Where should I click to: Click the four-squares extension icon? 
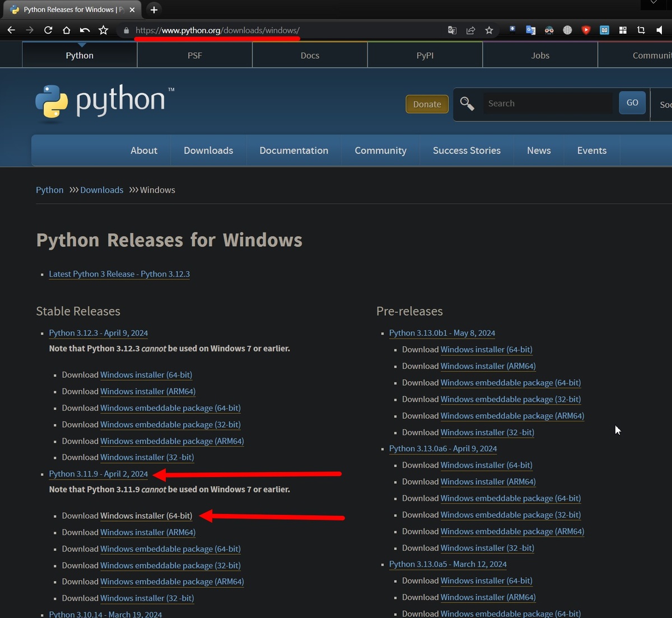(623, 30)
